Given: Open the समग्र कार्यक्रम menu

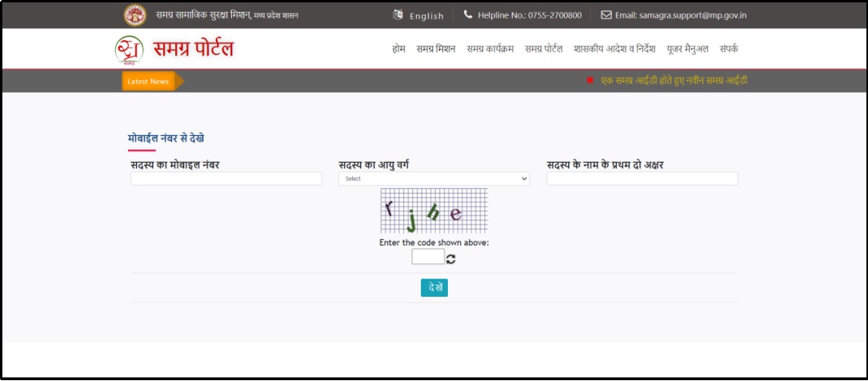Looking at the screenshot, I should (x=490, y=49).
